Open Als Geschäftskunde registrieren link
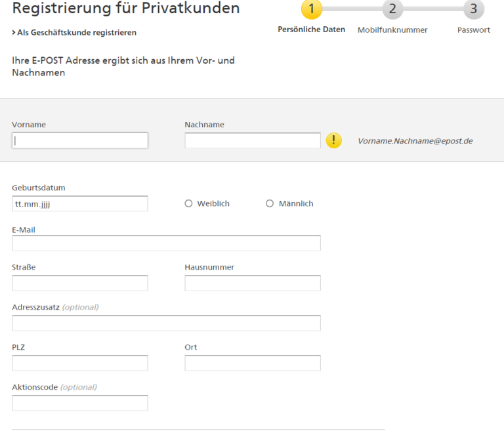Image resolution: width=504 pixels, height=433 pixels. click(74, 33)
